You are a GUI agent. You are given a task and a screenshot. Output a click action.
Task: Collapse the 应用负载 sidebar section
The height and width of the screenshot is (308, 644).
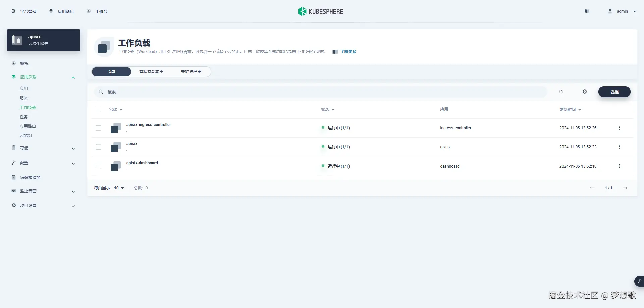point(73,77)
